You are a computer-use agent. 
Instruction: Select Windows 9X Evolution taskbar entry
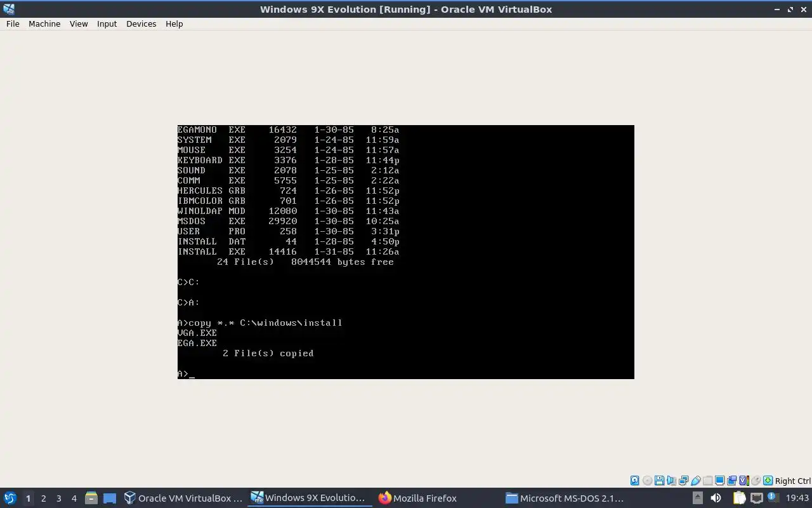click(309, 498)
